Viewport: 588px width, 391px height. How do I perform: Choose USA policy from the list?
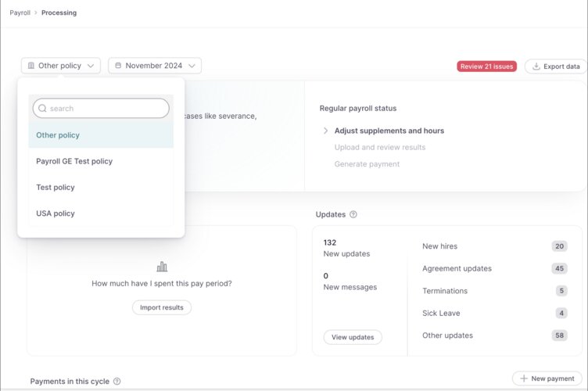click(x=56, y=213)
